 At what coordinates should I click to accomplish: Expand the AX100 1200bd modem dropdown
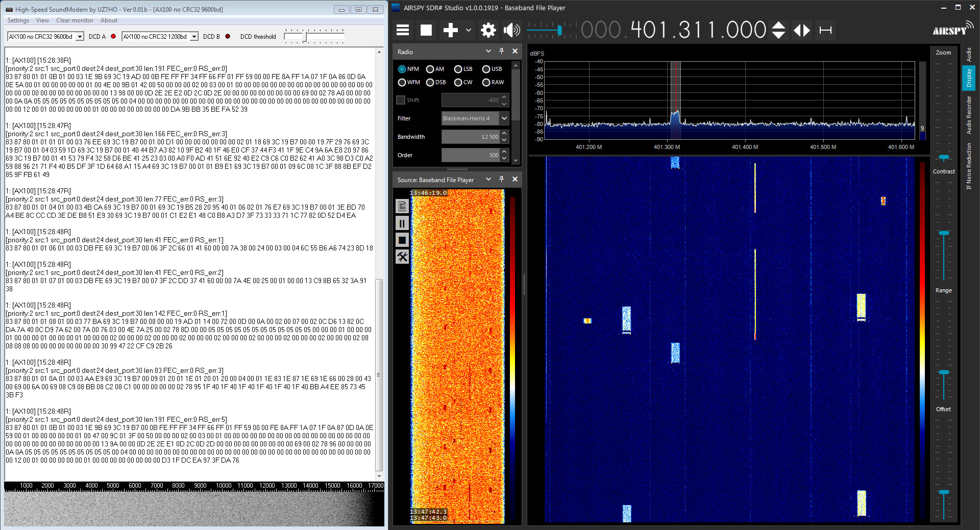click(x=194, y=37)
